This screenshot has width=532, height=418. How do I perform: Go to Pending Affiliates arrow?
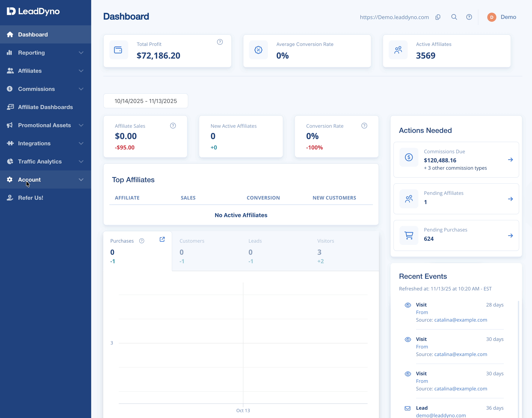[x=510, y=199]
